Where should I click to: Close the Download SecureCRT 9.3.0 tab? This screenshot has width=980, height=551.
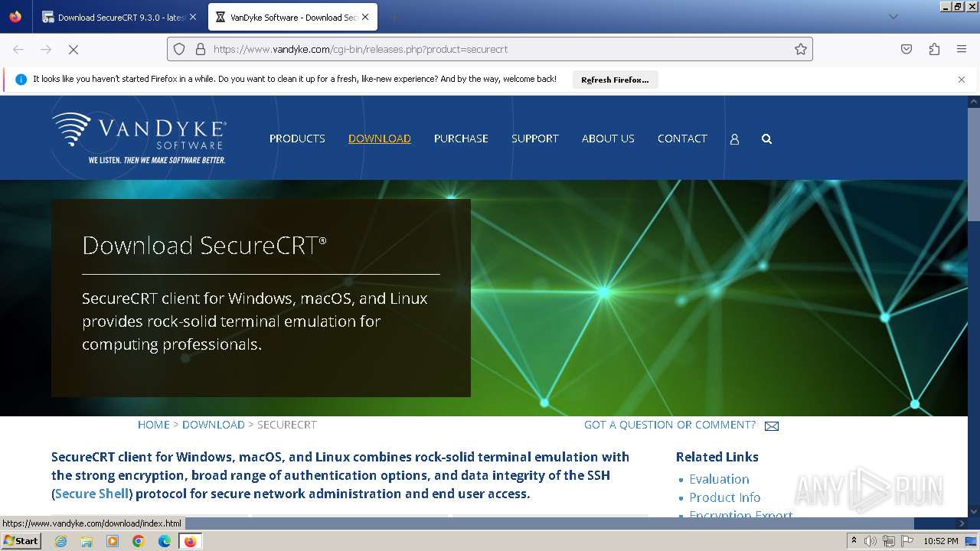[x=192, y=17]
